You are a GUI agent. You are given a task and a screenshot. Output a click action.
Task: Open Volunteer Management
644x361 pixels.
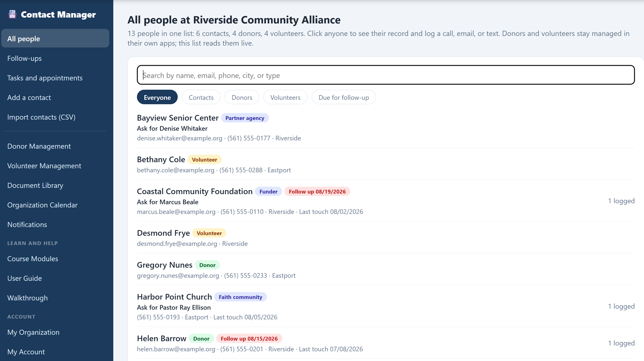[x=55, y=166]
